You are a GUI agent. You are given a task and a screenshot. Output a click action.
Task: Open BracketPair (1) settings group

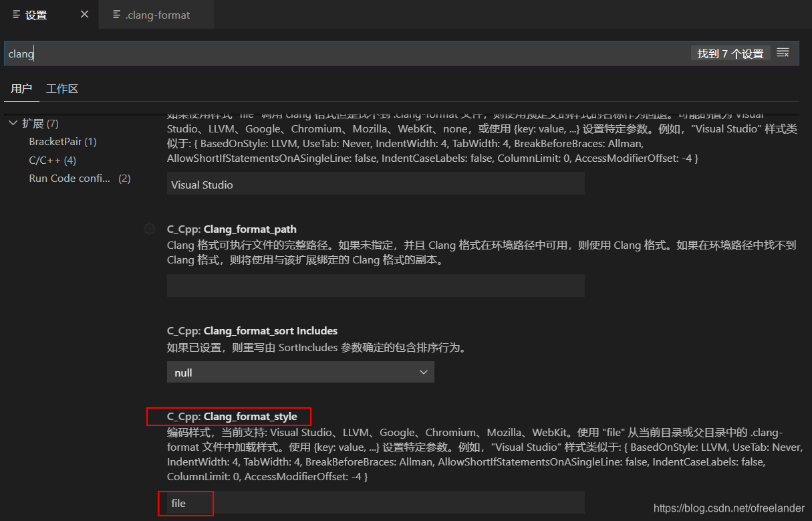tap(63, 142)
